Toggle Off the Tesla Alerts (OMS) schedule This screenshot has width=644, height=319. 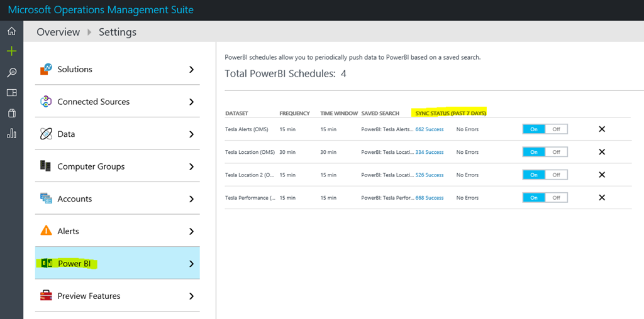click(556, 129)
